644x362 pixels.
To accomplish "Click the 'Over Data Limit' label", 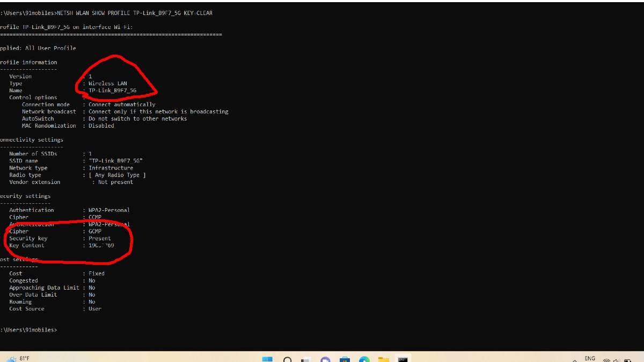I will [x=33, y=294].
